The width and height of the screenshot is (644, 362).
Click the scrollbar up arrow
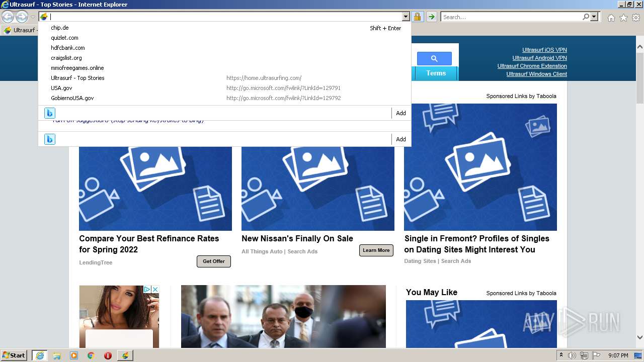click(x=640, y=47)
